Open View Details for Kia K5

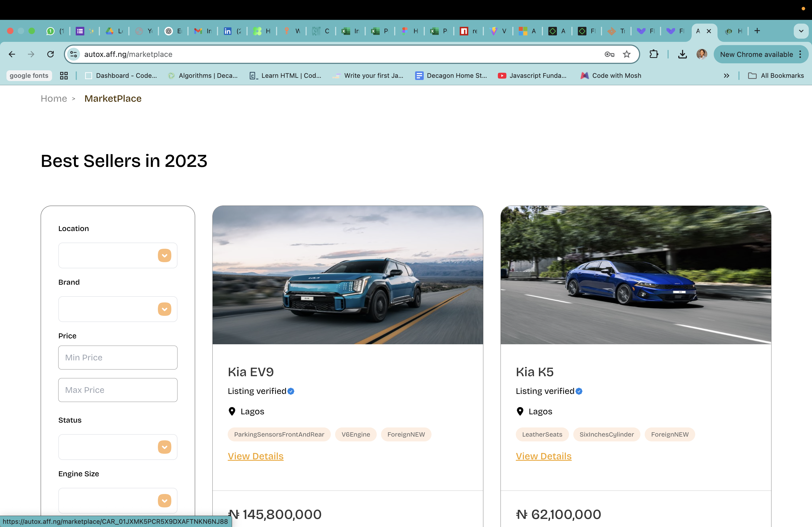click(x=543, y=456)
